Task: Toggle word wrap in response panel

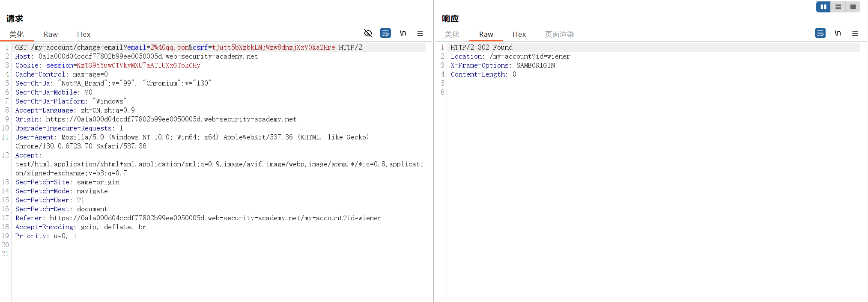Action: (x=820, y=33)
